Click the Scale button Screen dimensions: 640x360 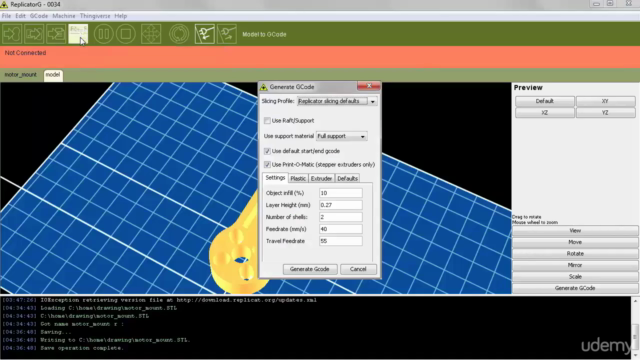[x=575, y=276]
